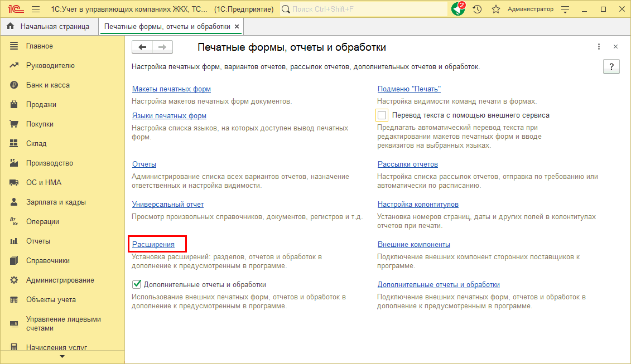Open the Руководителю section

(50, 65)
